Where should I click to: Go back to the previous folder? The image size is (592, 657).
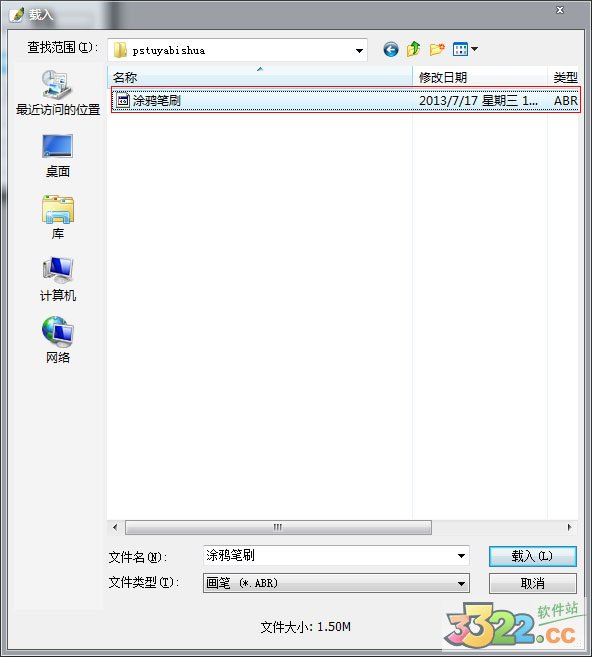(390, 50)
